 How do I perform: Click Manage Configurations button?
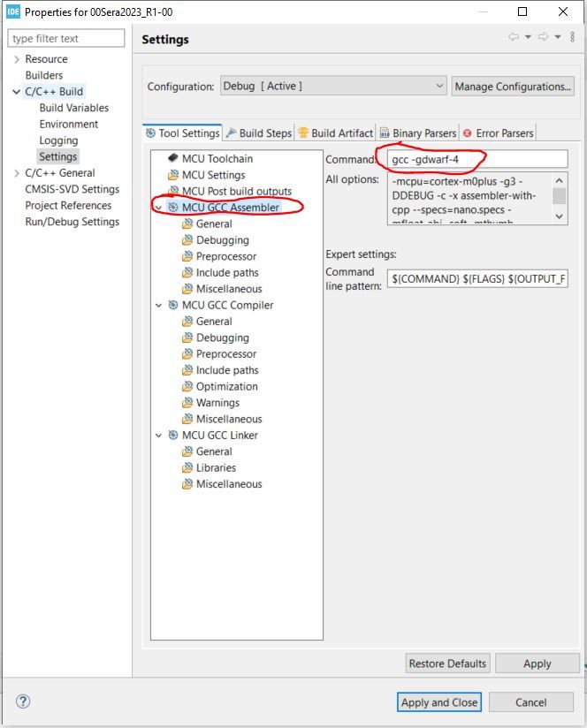point(513,87)
